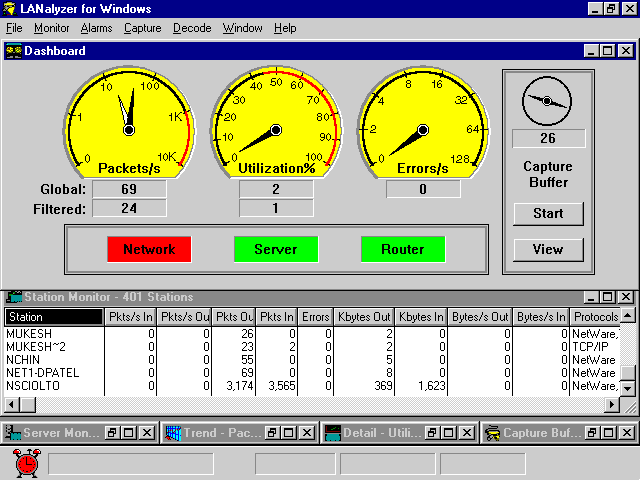Click the Pkts/s Out column header
The image size is (640, 480).
184,317
